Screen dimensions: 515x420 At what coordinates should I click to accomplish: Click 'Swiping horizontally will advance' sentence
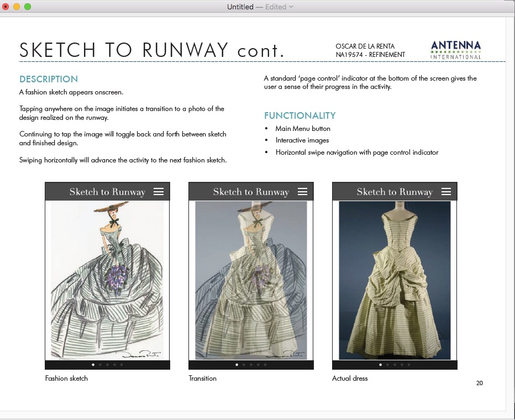(123, 160)
